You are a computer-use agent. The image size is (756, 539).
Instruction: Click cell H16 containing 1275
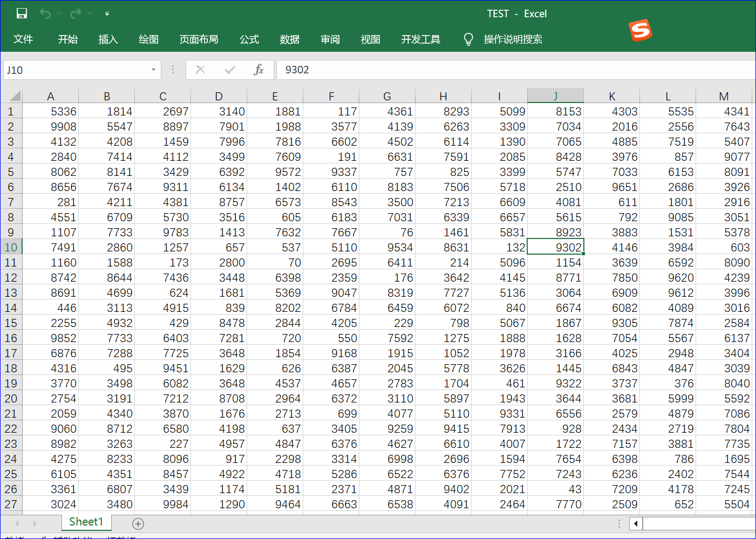[x=444, y=338]
